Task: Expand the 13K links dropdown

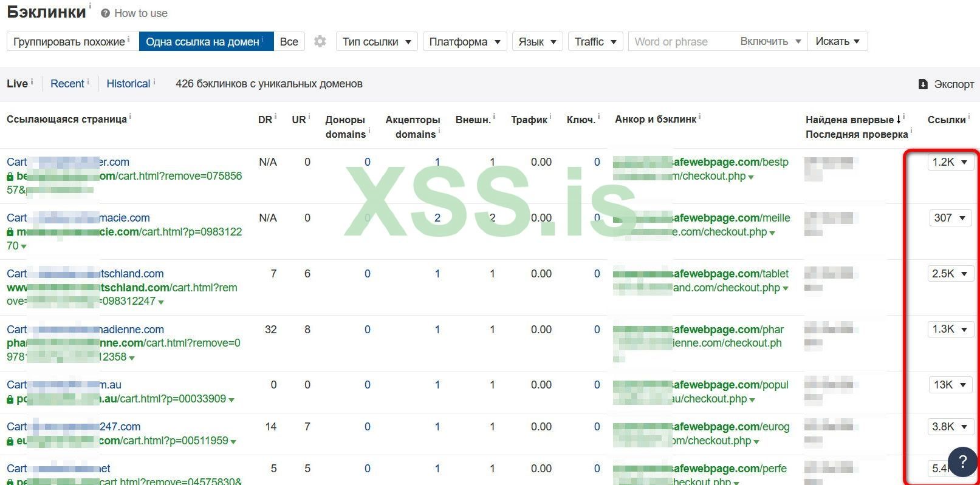Action: pyautogui.click(x=951, y=385)
